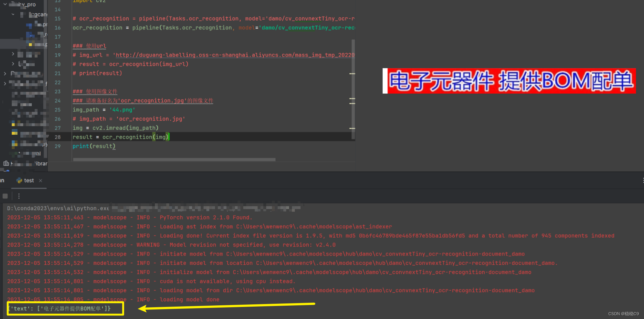Click the error stripe mark beside line 27
The height and width of the screenshot is (319, 644).
click(352, 128)
